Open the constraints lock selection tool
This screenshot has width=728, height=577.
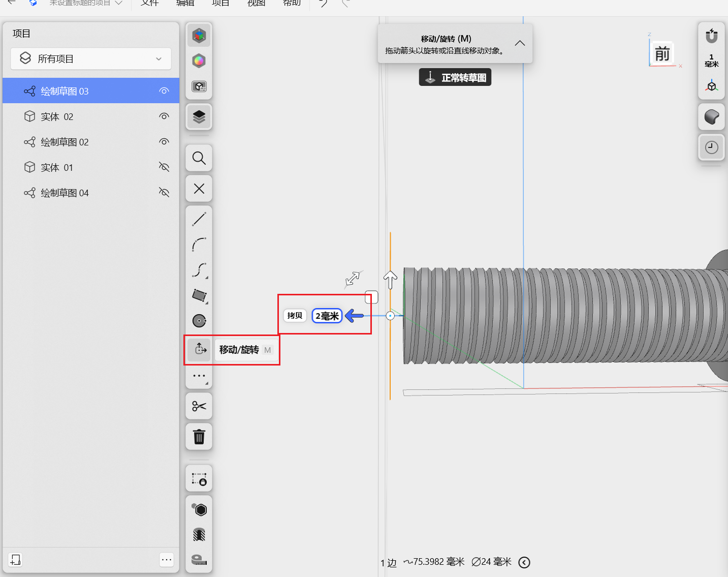click(x=199, y=479)
